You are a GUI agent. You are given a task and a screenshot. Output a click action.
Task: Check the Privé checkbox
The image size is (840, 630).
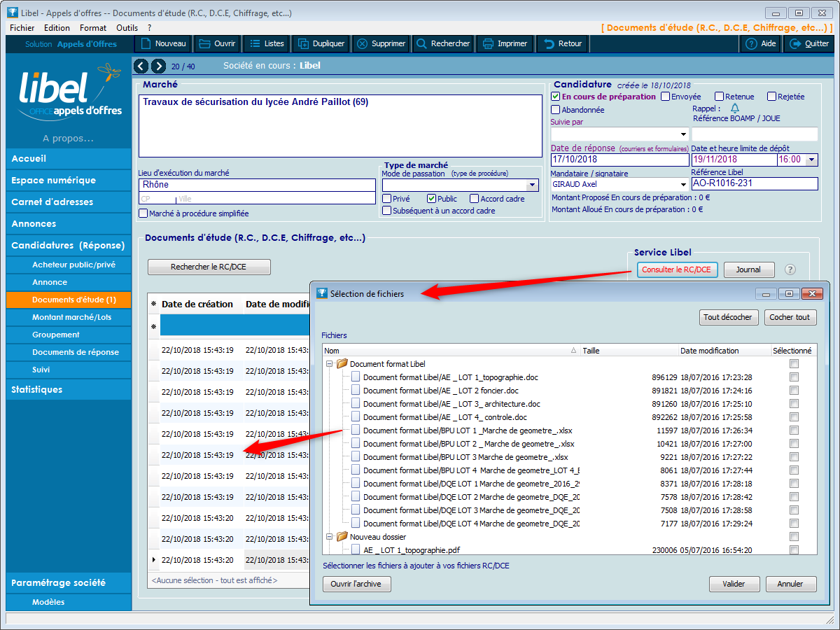pyautogui.click(x=386, y=199)
